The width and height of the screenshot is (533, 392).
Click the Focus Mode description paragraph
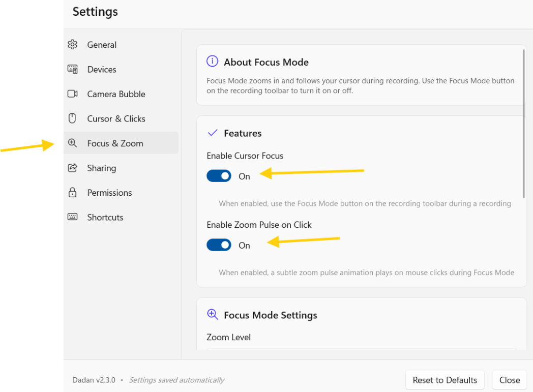[360, 85]
